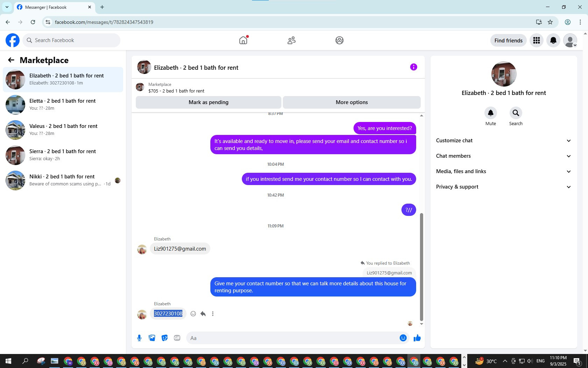
Task: Expand Media, files and links section
Action: 504,171
